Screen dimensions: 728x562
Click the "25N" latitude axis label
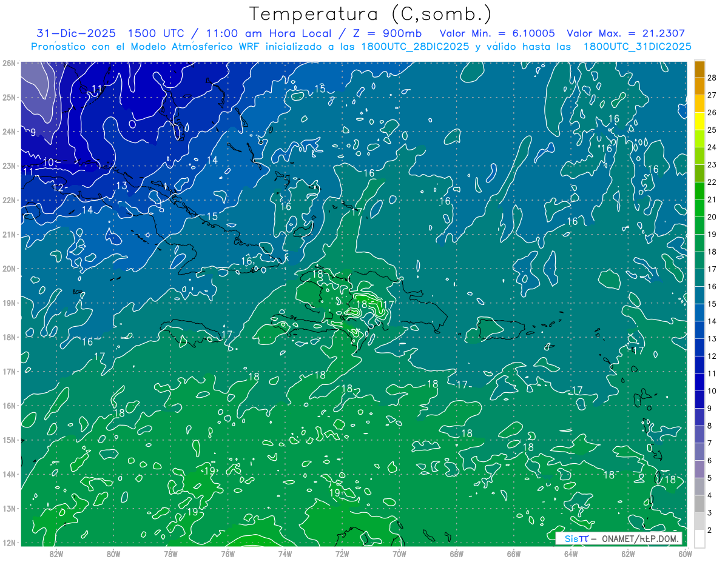coord(8,97)
